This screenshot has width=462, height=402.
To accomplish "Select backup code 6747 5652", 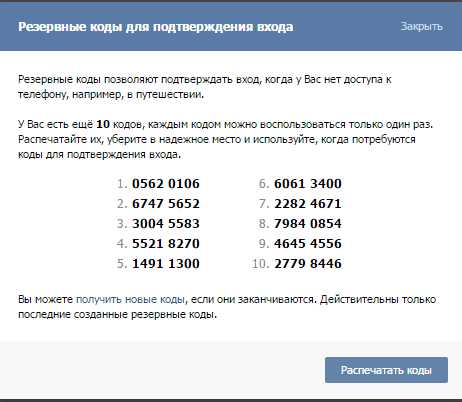I will [x=166, y=204].
